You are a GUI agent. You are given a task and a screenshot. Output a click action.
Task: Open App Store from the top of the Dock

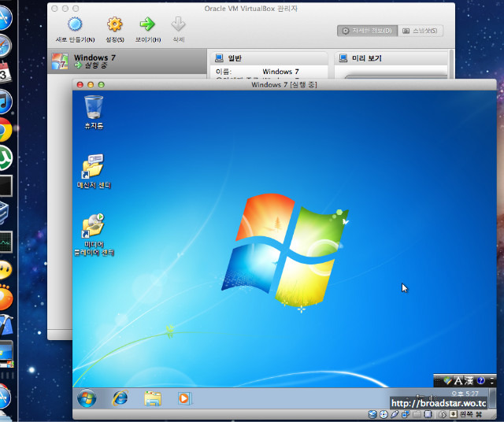pos(5,17)
